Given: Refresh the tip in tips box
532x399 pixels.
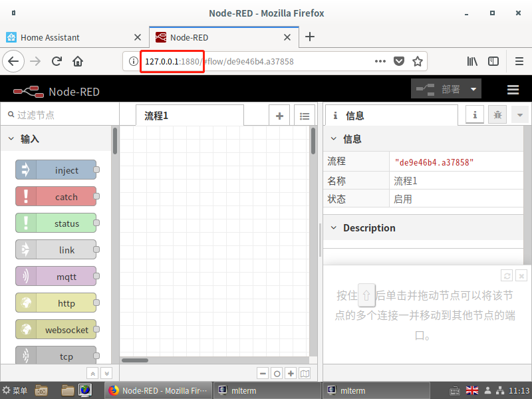Looking at the screenshot, I should [x=507, y=276].
